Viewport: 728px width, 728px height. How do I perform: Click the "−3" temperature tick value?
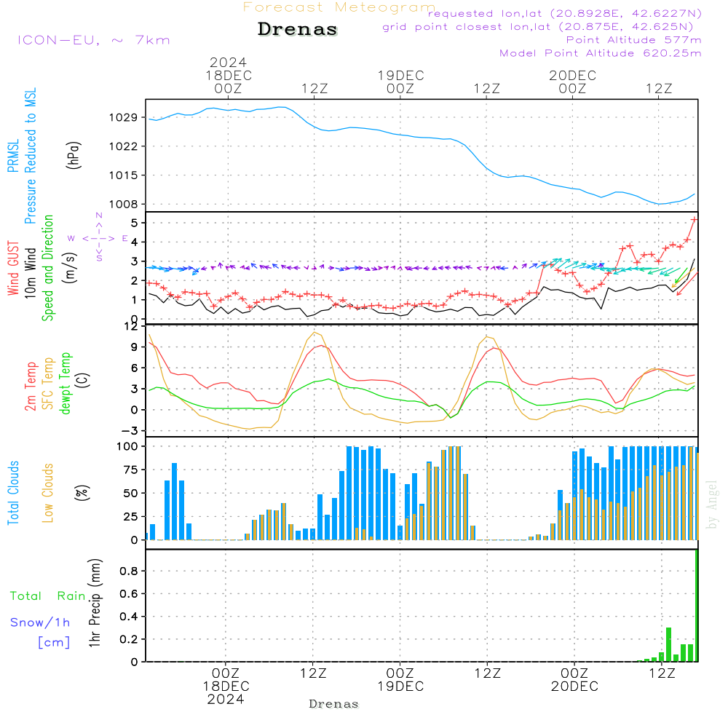coord(131,431)
